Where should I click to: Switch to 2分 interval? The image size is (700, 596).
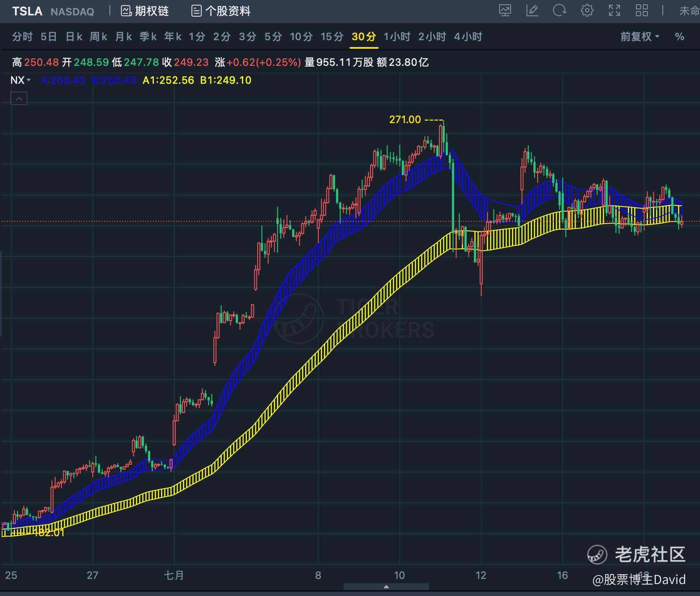222,37
